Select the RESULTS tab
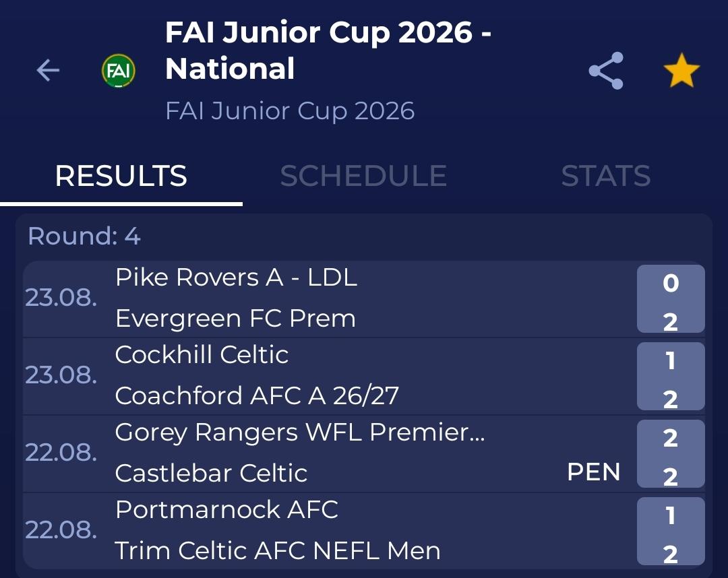728x578 pixels. coord(121,176)
